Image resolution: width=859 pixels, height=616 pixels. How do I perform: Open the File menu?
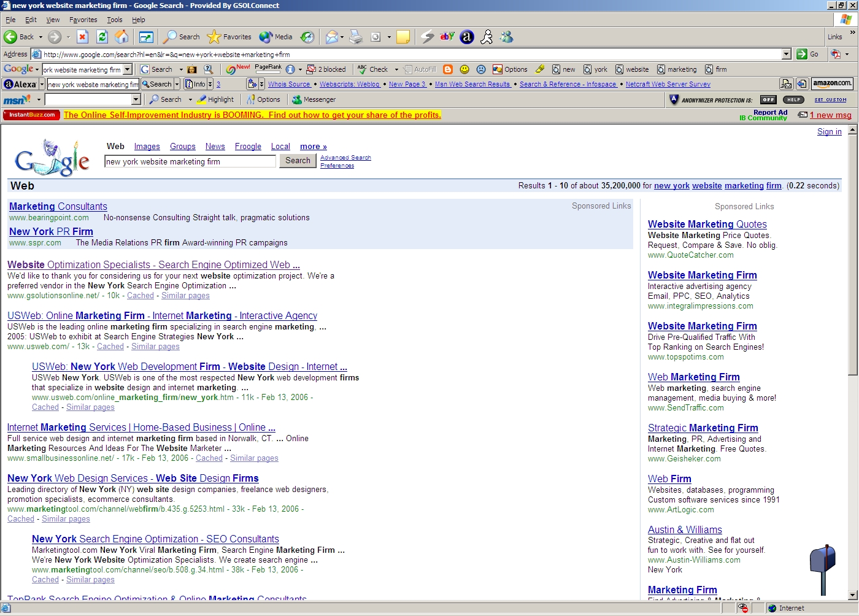click(x=10, y=20)
